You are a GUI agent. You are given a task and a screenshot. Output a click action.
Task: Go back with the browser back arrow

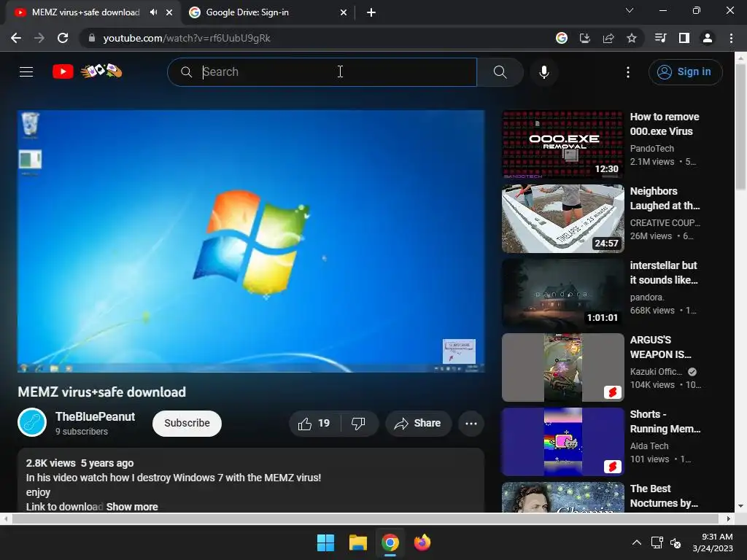pos(16,38)
